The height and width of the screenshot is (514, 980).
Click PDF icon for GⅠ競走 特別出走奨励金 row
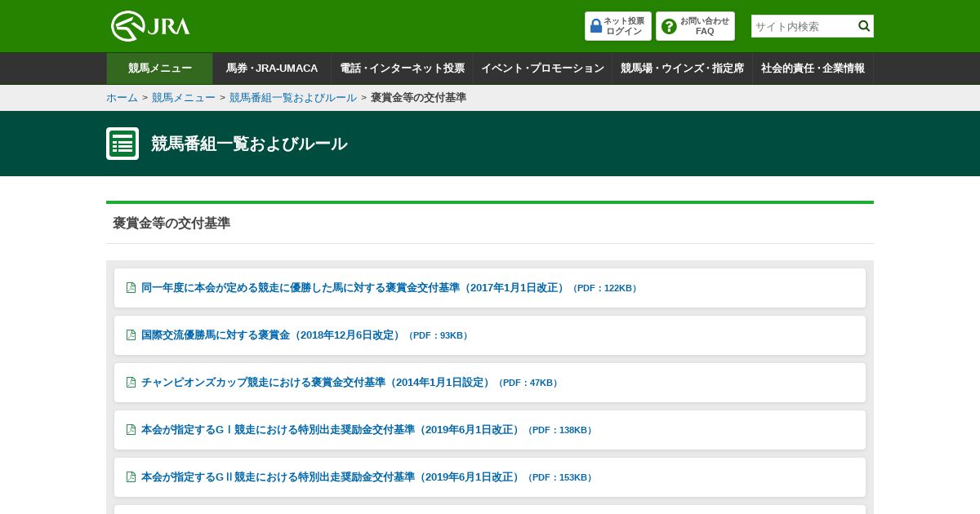pyautogui.click(x=131, y=430)
